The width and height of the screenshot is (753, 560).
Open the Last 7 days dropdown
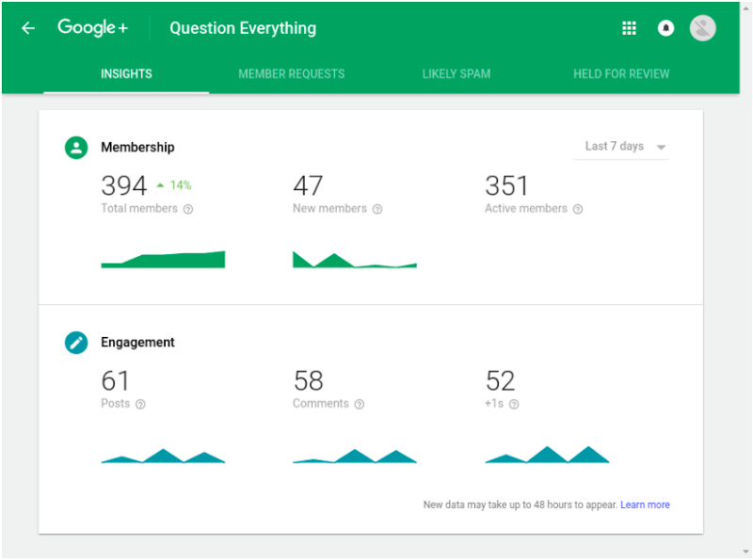(617, 146)
